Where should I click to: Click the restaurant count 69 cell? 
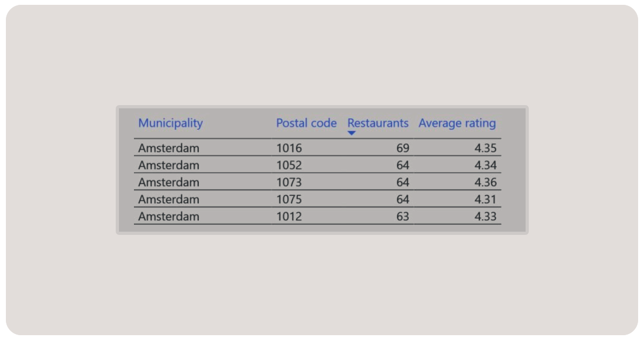click(403, 148)
